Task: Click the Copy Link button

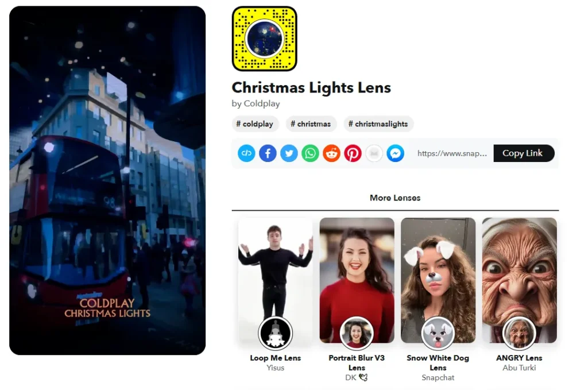Action: tap(524, 153)
